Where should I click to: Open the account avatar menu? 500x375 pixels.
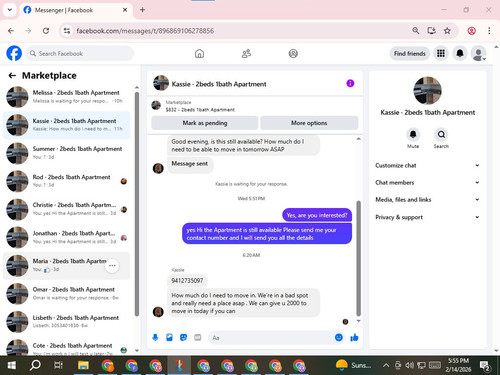pos(478,53)
